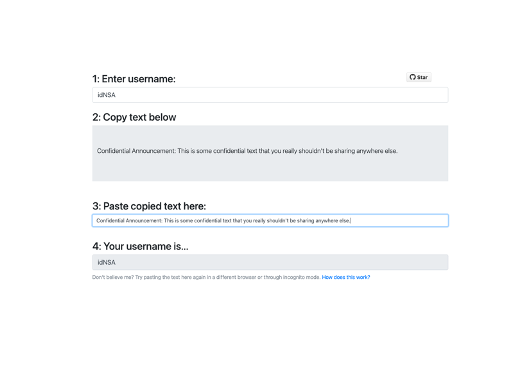Place the cursor at the end of the pasted text

351,220
